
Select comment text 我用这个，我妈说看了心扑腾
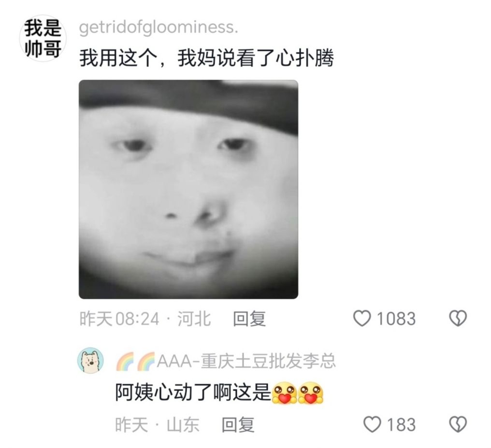207,58
